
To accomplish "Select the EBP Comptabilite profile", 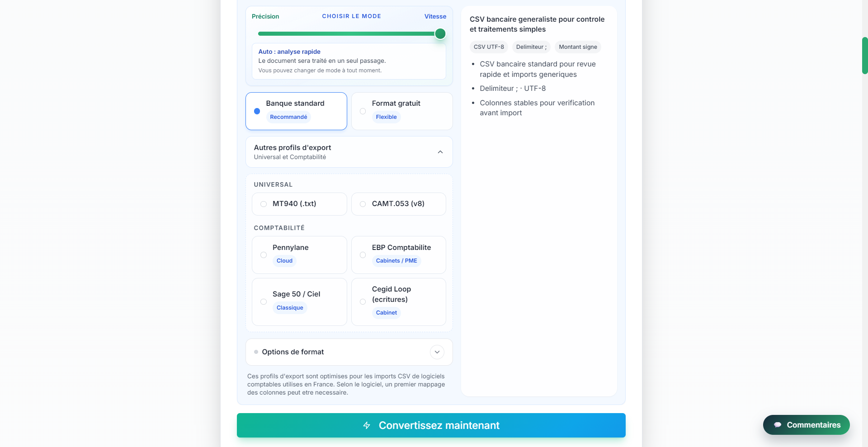I will 399,255.
